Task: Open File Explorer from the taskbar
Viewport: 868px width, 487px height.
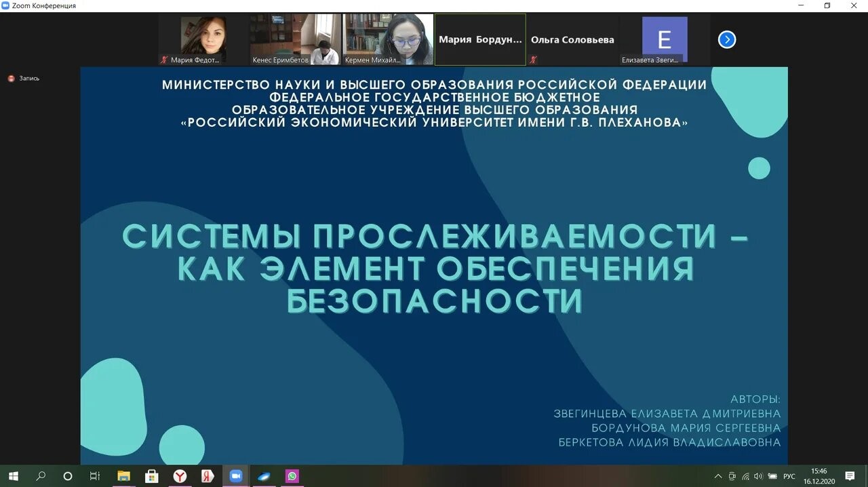Action: tap(123, 476)
